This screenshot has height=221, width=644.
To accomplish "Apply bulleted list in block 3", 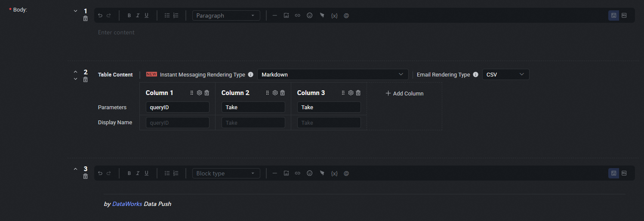I will [x=167, y=173].
